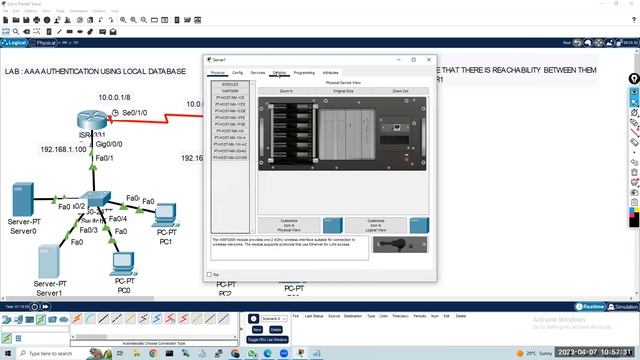Open the Scenario dropdown

[273, 318]
